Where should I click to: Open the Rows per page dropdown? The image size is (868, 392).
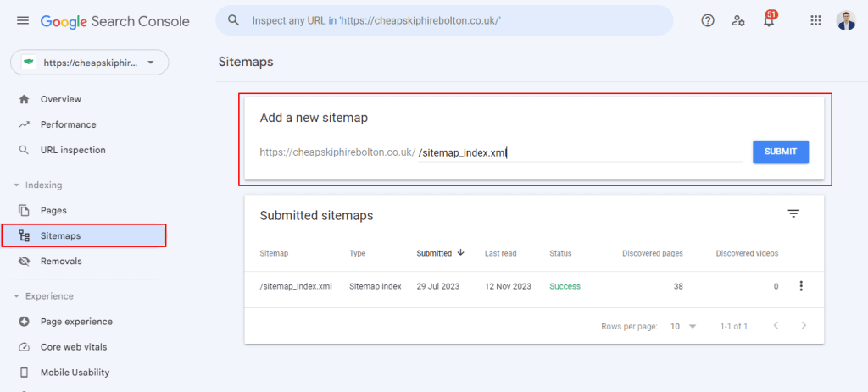point(683,326)
